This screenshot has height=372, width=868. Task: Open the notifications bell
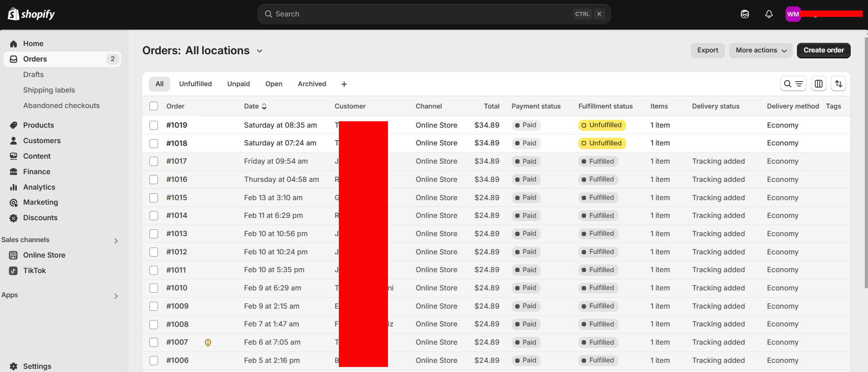coord(769,14)
